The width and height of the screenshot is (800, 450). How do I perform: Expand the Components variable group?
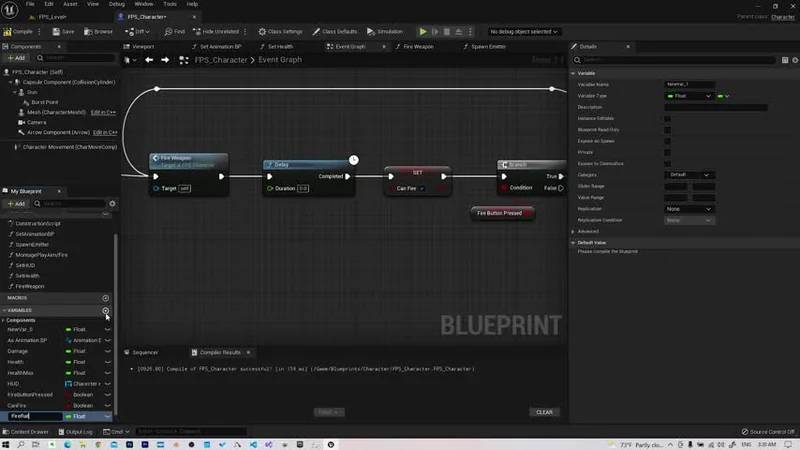tap(4, 320)
